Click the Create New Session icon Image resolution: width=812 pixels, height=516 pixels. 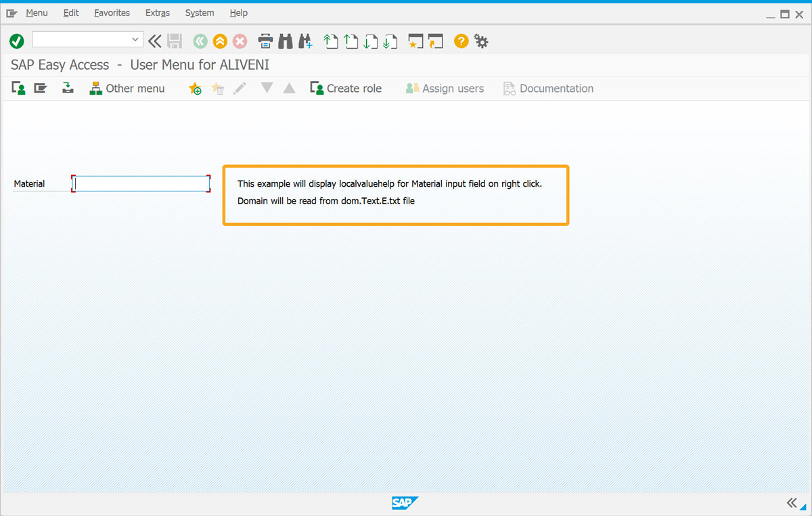415,41
